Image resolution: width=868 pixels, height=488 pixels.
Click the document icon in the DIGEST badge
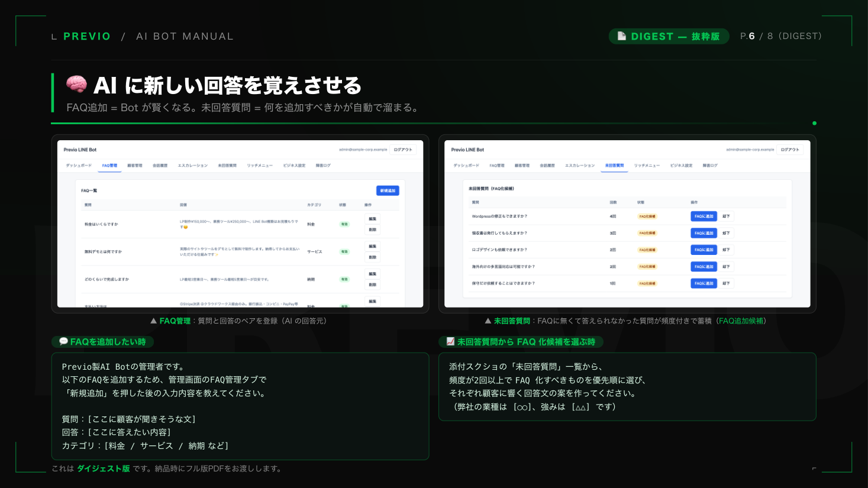622,36
